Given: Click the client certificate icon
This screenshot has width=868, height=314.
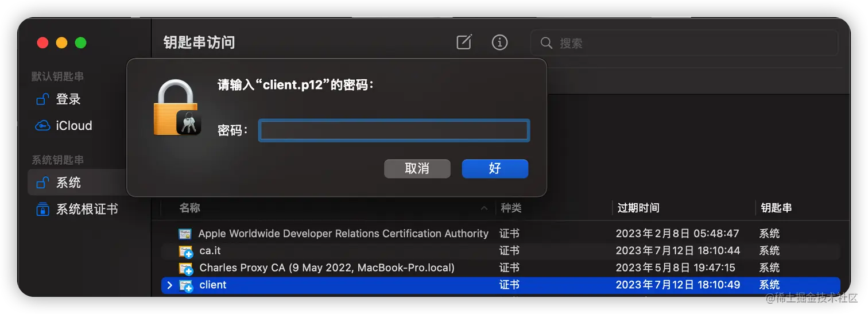Looking at the screenshot, I should [x=185, y=286].
